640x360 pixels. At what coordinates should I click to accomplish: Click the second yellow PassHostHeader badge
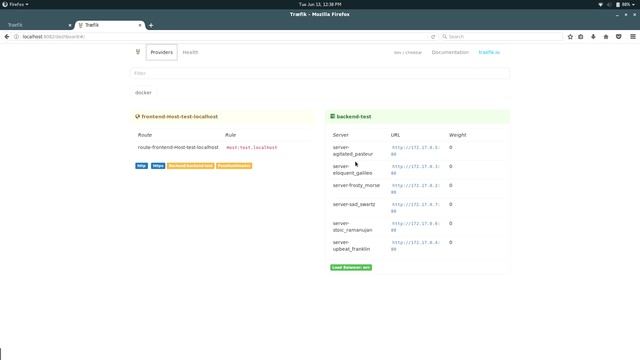(234, 166)
